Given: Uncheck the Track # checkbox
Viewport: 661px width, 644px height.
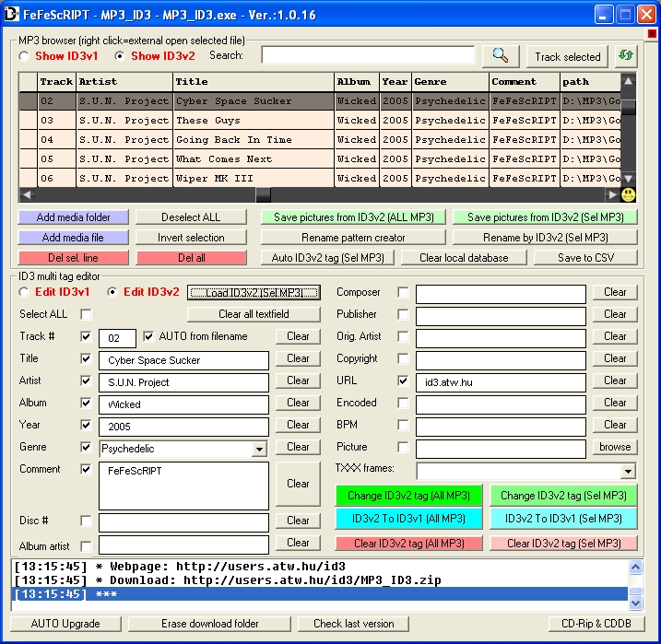Looking at the screenshot, I should tap(86, 336).
